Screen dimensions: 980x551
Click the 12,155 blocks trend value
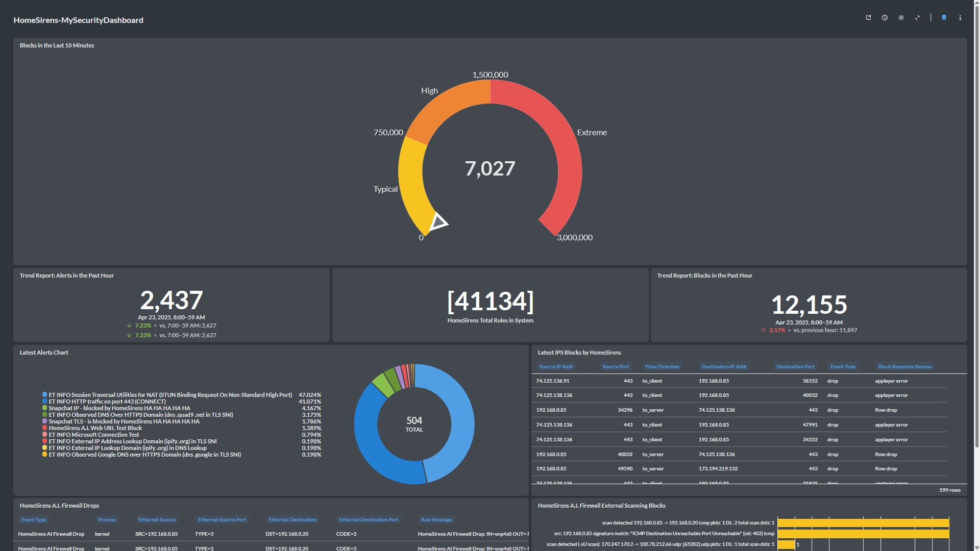tap(809, 305)
